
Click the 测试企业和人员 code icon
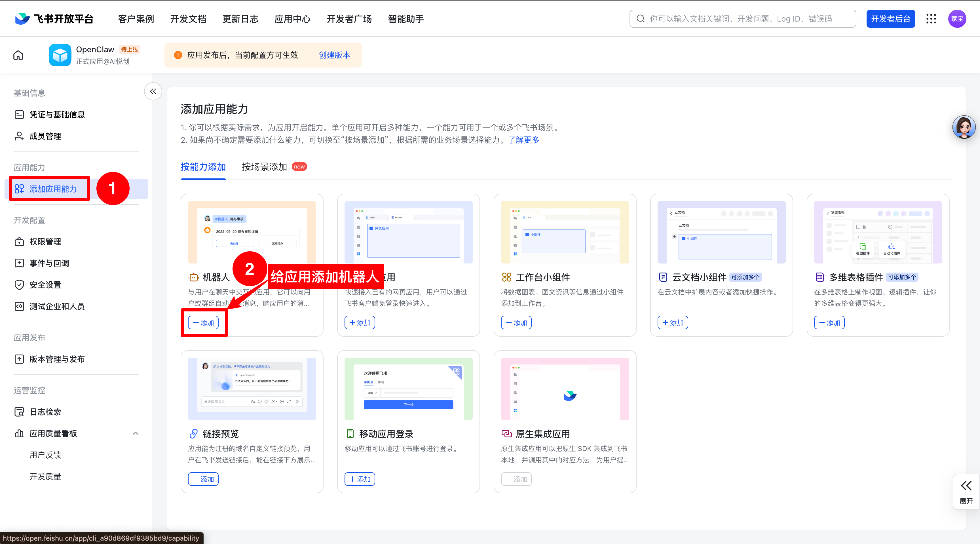pos(19,306)
